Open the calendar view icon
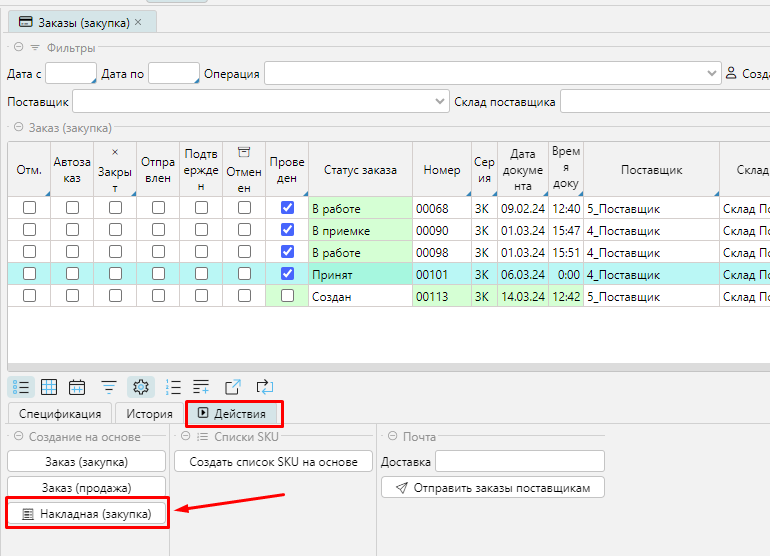The height and width of the screenshot is (556, 770). coord(77,387)
